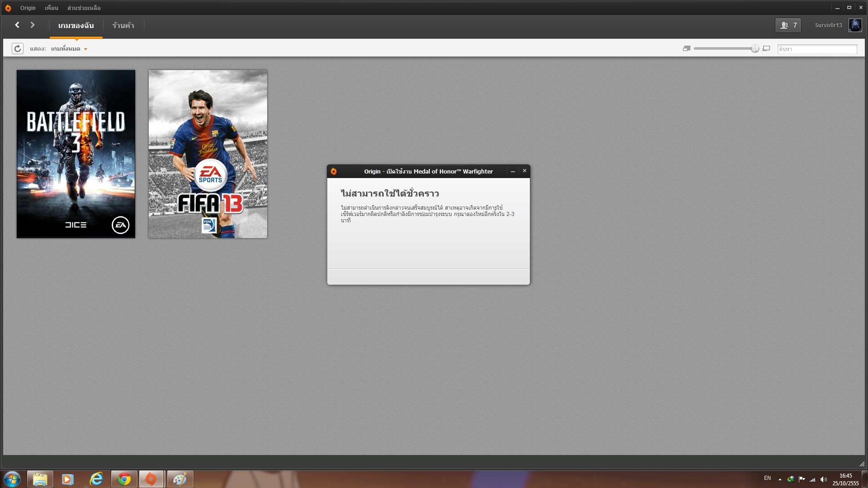Open Google Chrome from the taskbar
Viewport: 868px width, 488px height.
point(124,479)
